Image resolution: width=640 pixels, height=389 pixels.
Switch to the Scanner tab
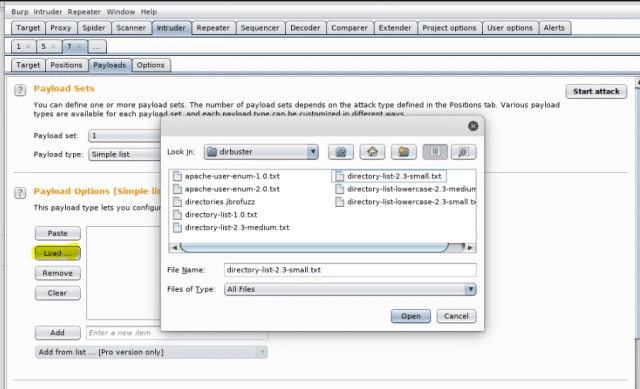click(x=131, y=28)
